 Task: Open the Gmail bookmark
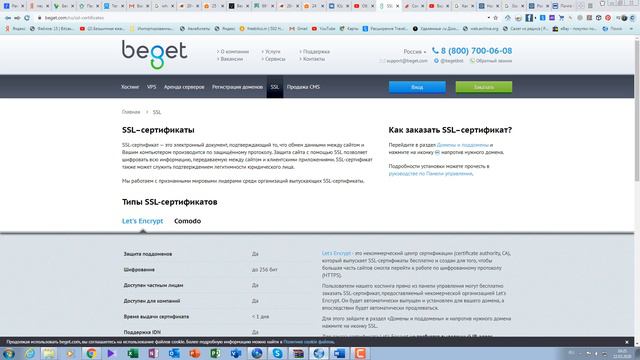298,29
